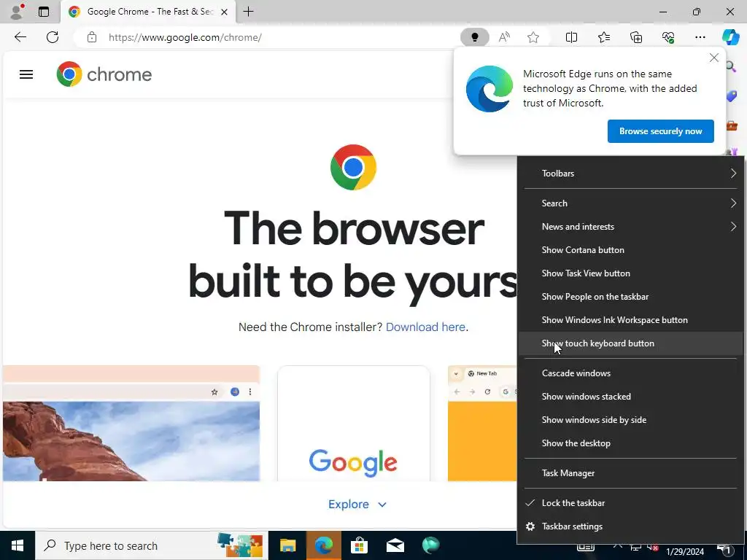Expand the Search submenu
747x560 pixels.
pyautogui.click(x=631, y=203)
